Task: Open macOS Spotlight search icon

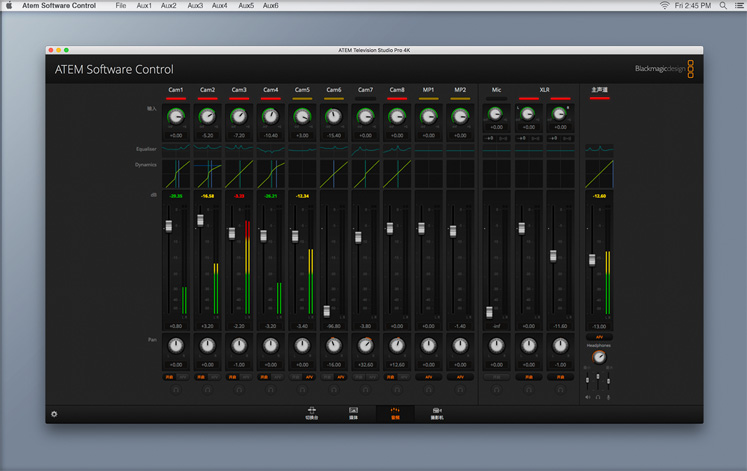Action: [723, 6]
